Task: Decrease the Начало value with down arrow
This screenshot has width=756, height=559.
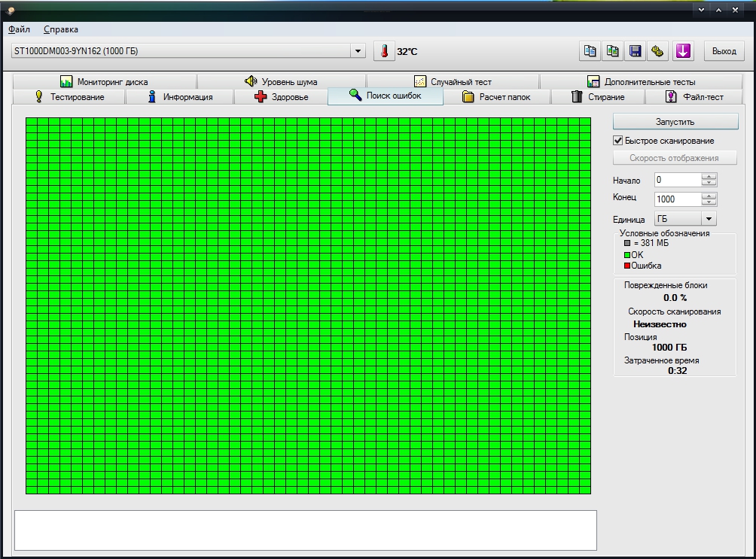Action: click(x=709, y=183)
